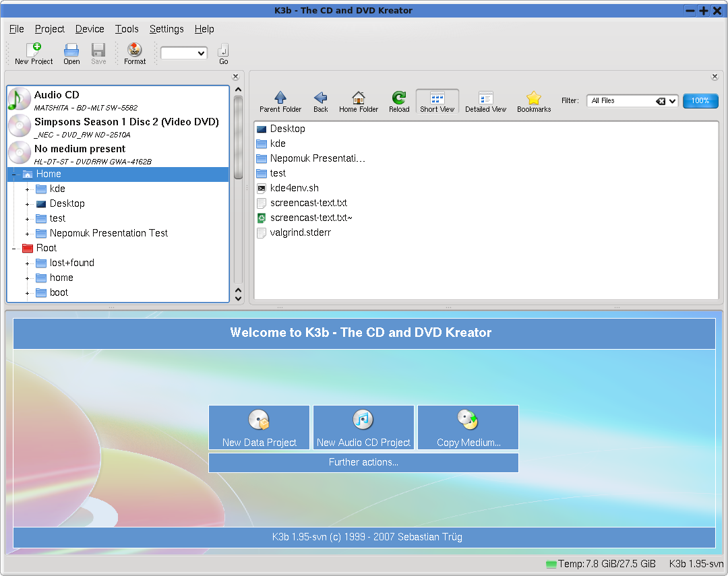Click the tree scrollbar up arrow
This screenshot has width=728, height=576.
(x=238, y=90)
